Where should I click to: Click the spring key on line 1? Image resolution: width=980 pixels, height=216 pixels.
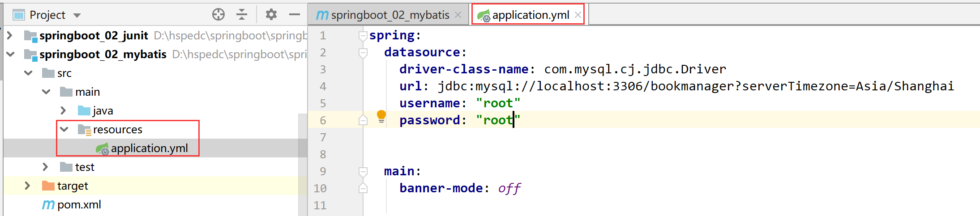(392, 35)
